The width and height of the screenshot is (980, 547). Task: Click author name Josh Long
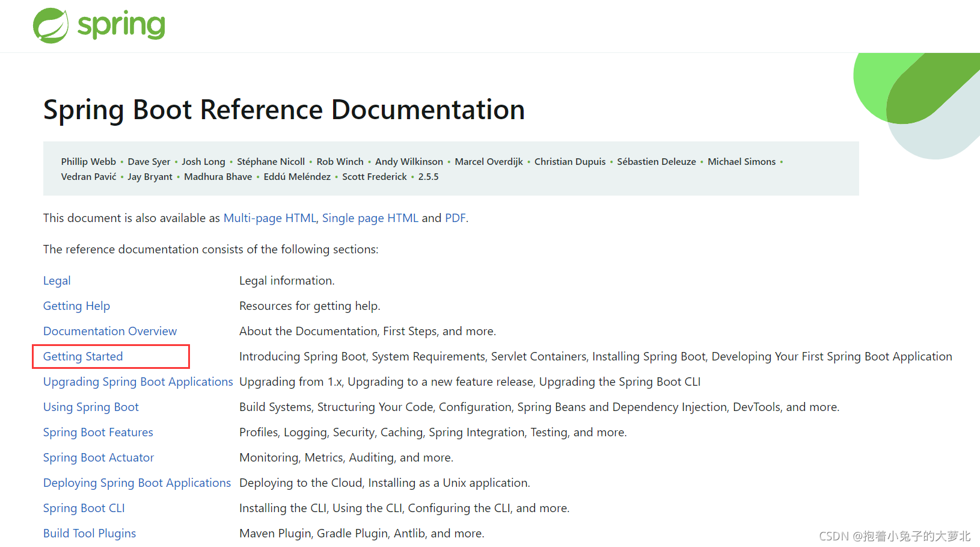tap(203, 162)
